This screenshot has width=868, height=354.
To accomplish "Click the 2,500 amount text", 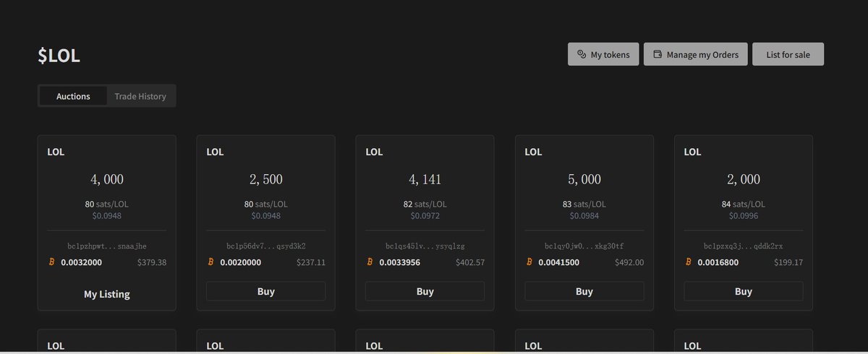I will point(266,179).
